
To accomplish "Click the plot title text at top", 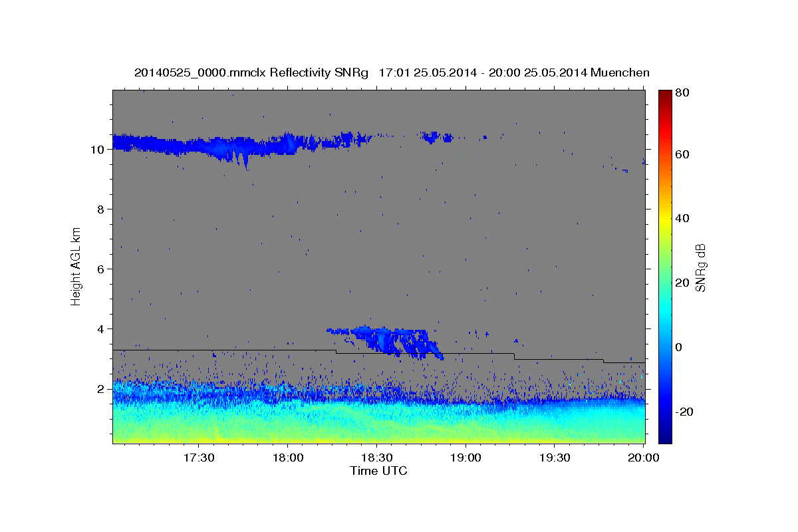I will click(x=392, y=72).
